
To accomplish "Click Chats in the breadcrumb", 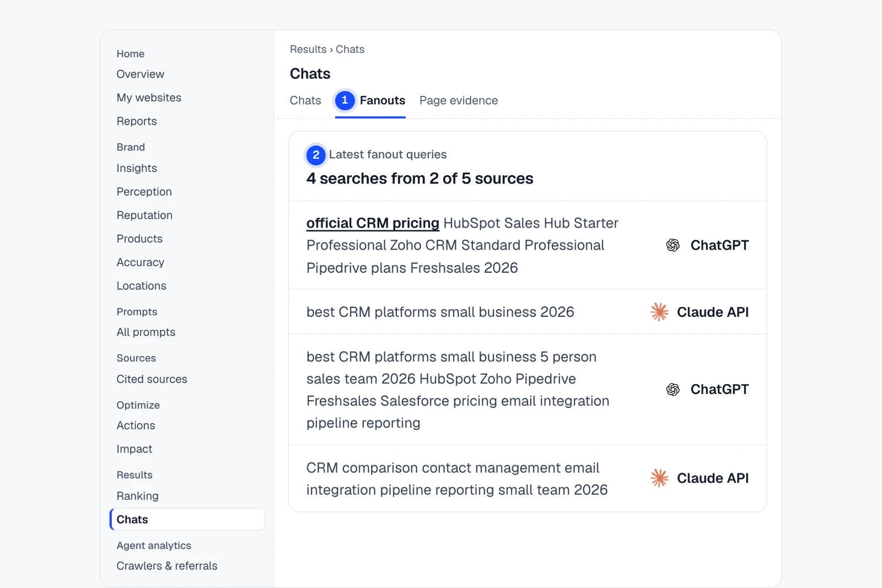I will pyautogui.click(x=350, y=49).
